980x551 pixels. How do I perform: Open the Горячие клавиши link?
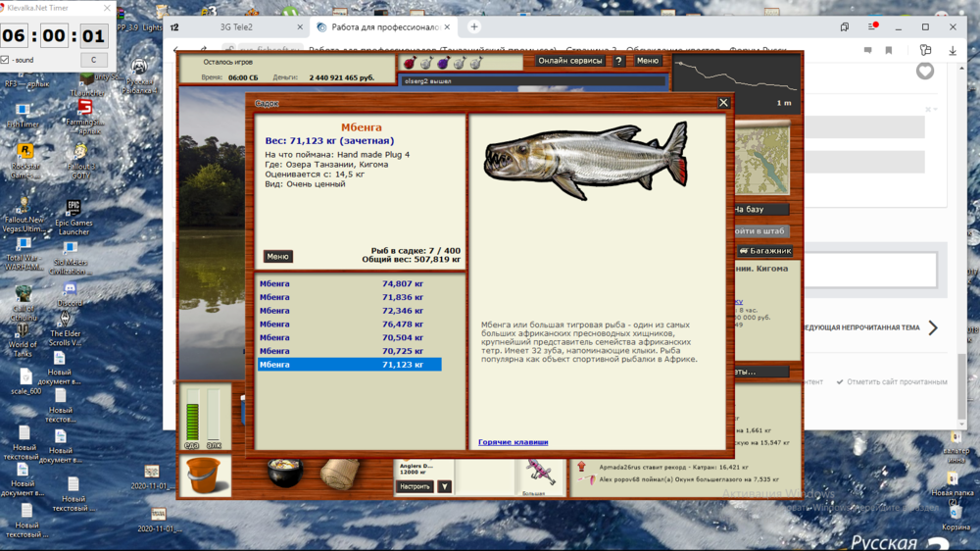tap(513, 442)
